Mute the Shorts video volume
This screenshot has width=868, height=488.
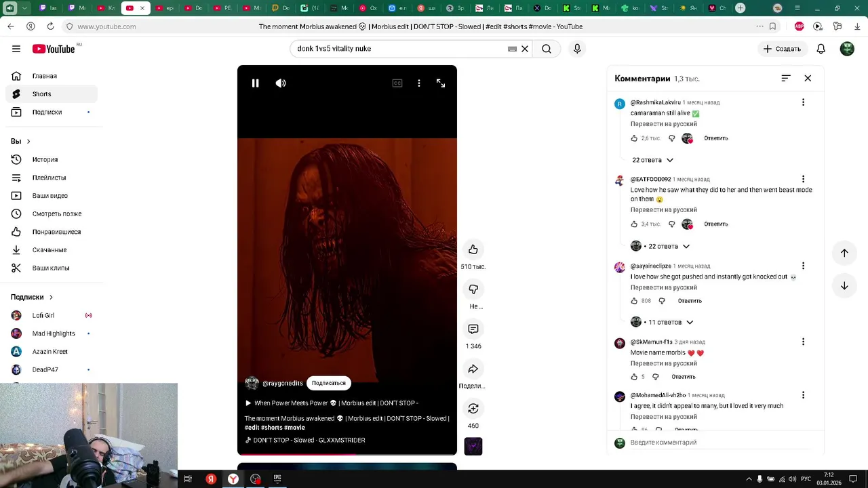281,83
